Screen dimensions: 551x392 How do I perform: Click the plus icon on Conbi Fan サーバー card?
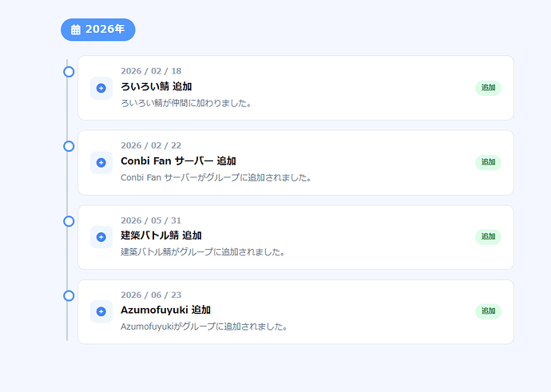[x=101, y=163]
